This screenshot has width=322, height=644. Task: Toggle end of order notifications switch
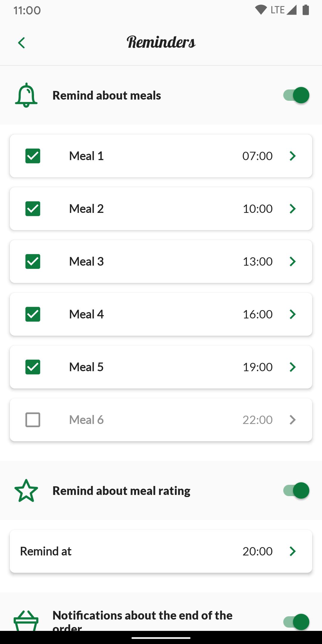(296, 622)
